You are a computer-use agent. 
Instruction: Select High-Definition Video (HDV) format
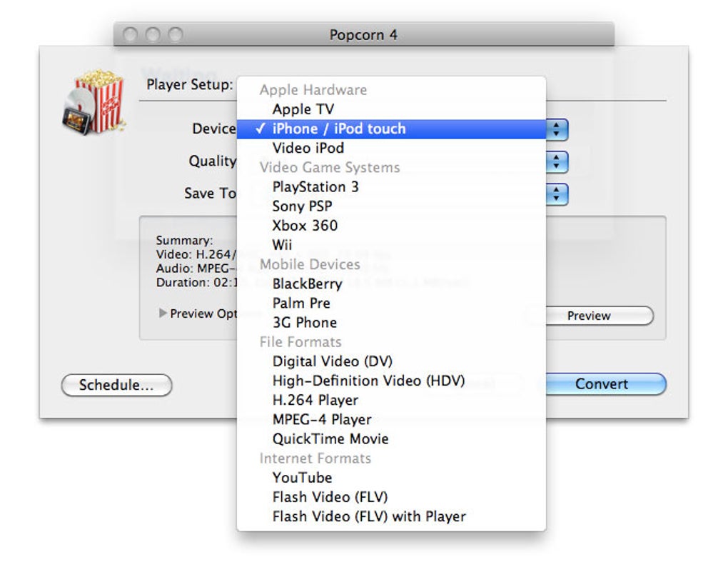click(x=391, y=381)
